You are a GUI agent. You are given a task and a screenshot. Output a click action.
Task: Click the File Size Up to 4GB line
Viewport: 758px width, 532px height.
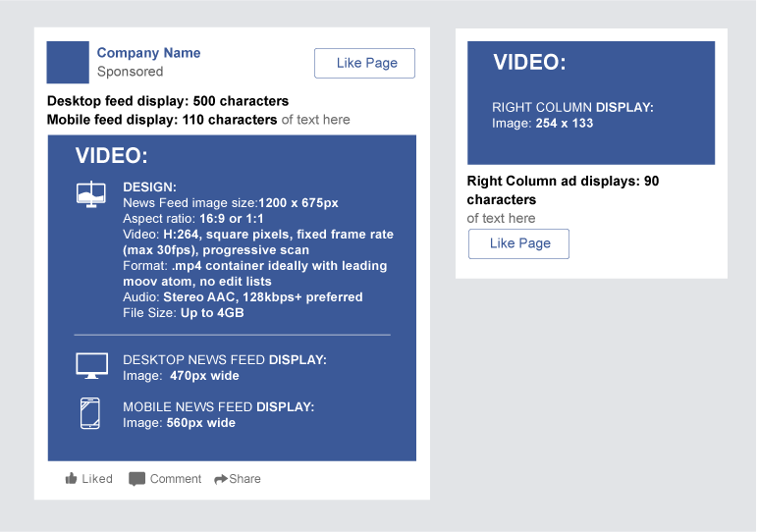184,313
